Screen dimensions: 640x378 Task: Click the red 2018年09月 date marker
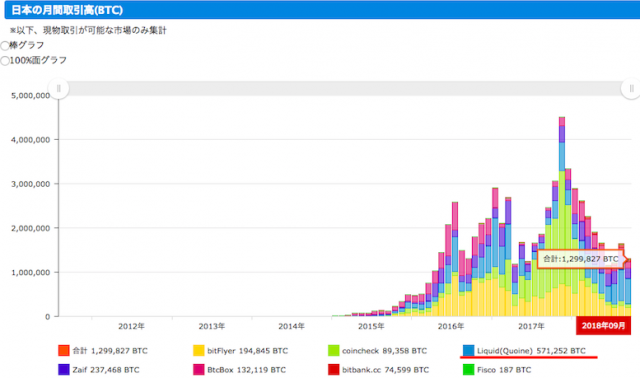(603, 325)
